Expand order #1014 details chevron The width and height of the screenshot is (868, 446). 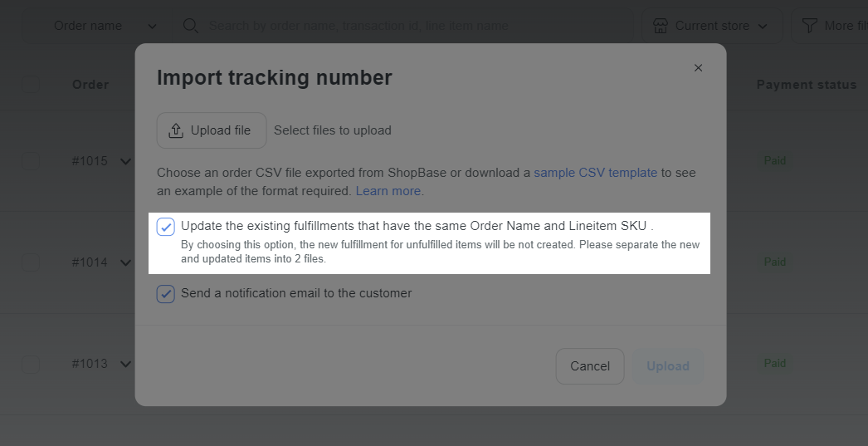125,262
